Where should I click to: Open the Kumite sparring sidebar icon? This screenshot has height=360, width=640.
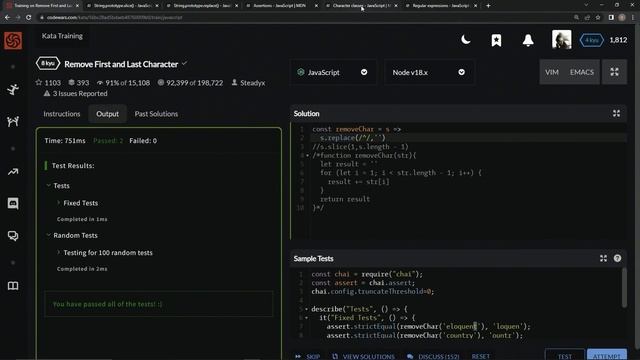pos(13,121)
